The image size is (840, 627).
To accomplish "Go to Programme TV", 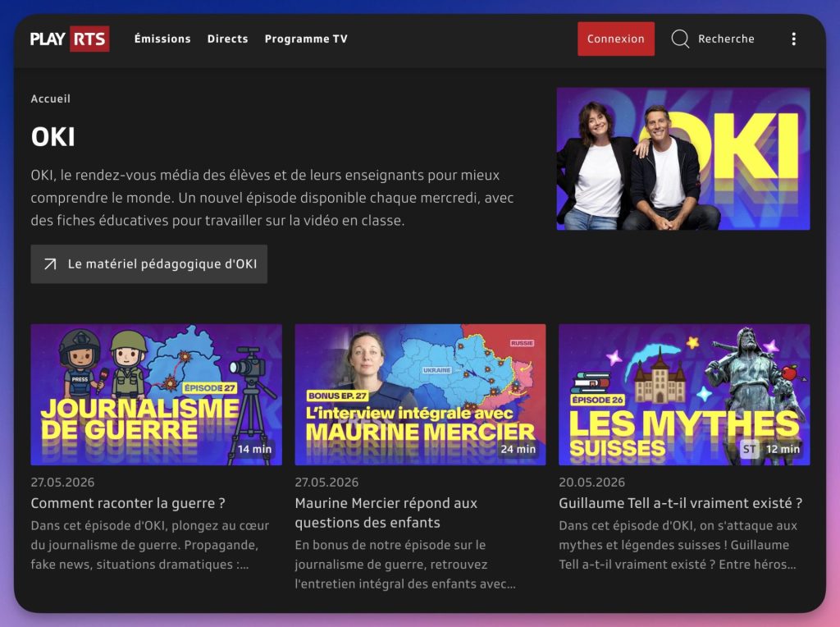I will tap(306, 39).
